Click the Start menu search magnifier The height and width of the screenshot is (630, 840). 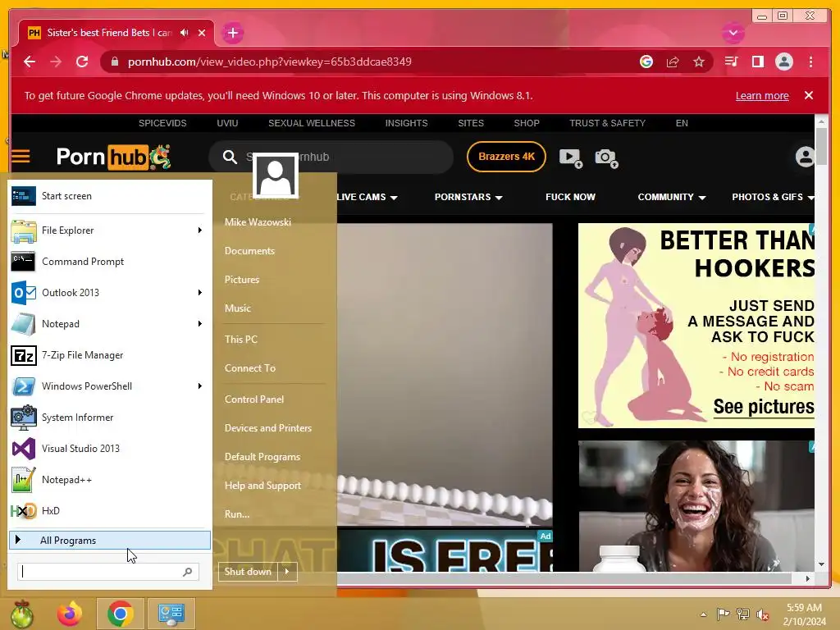(x=187, y=572)
